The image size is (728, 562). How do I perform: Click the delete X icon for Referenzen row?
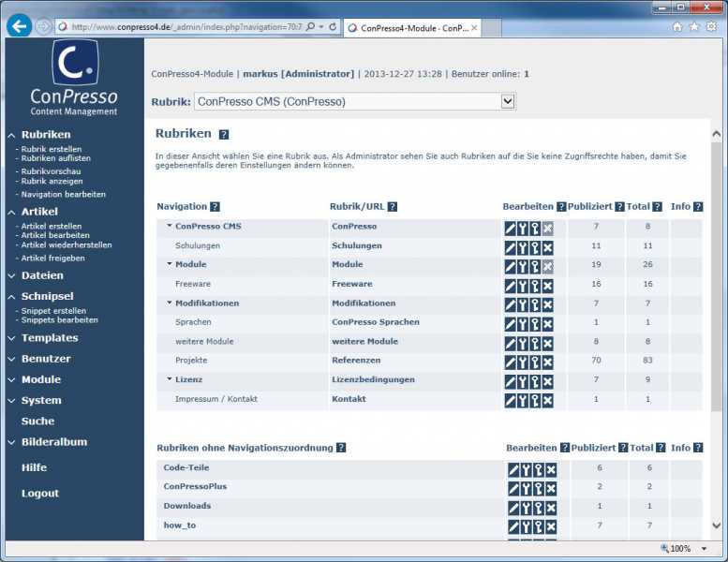pyautogui.click(x=548, y=362)
